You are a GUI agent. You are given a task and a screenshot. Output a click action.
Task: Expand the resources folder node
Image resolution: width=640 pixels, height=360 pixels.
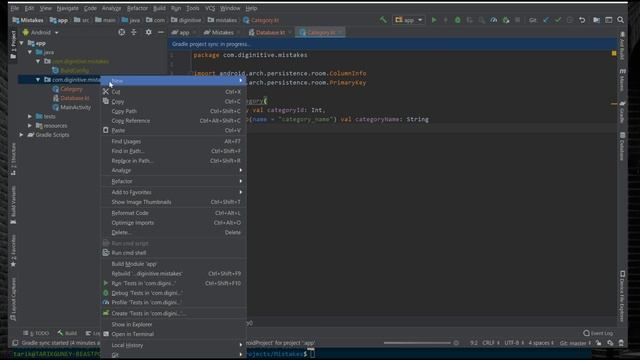click(30, 126)
